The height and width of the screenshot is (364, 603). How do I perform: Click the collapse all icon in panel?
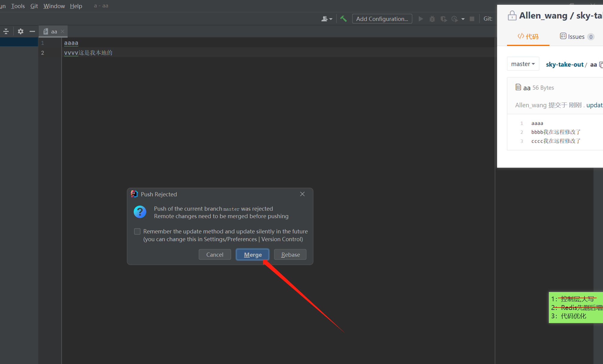(6, 31)
